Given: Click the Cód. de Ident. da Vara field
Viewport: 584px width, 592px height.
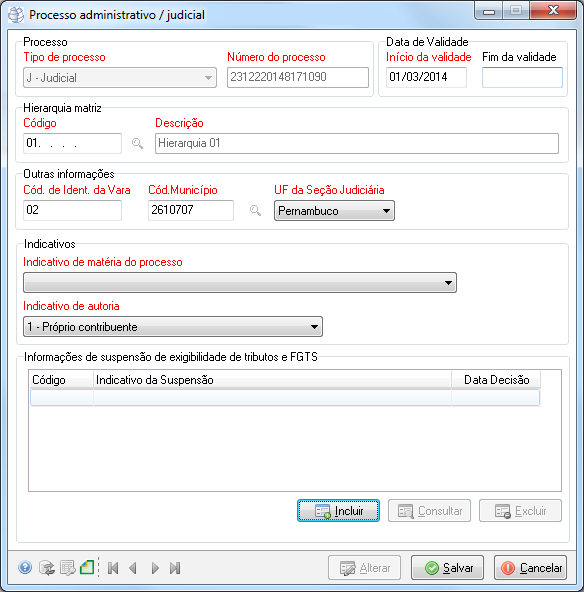Looking at the screenshot, I should pos(72,210).
